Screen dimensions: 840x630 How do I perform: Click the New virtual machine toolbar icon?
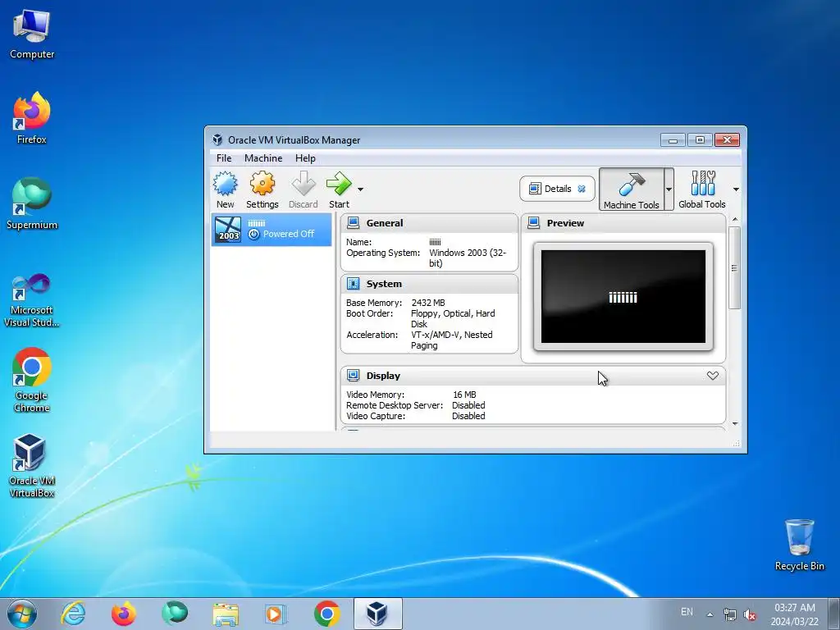tap(225, 189)
